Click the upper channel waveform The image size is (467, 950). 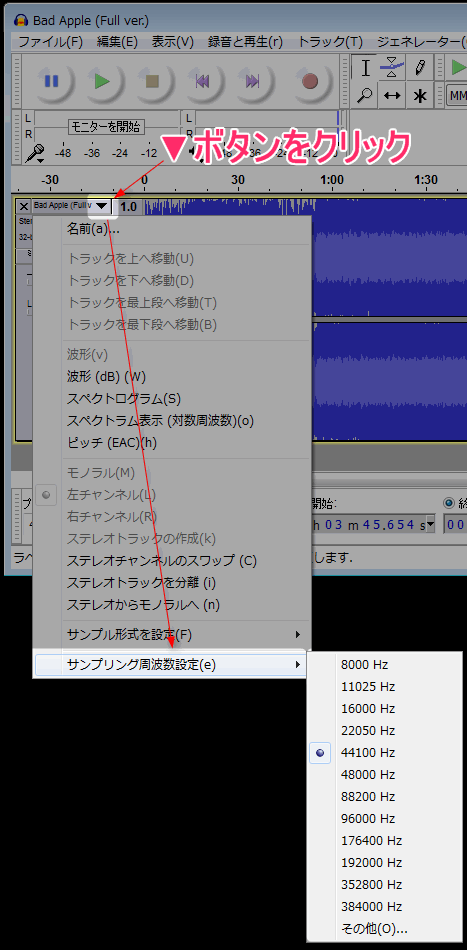coord(389,258)
